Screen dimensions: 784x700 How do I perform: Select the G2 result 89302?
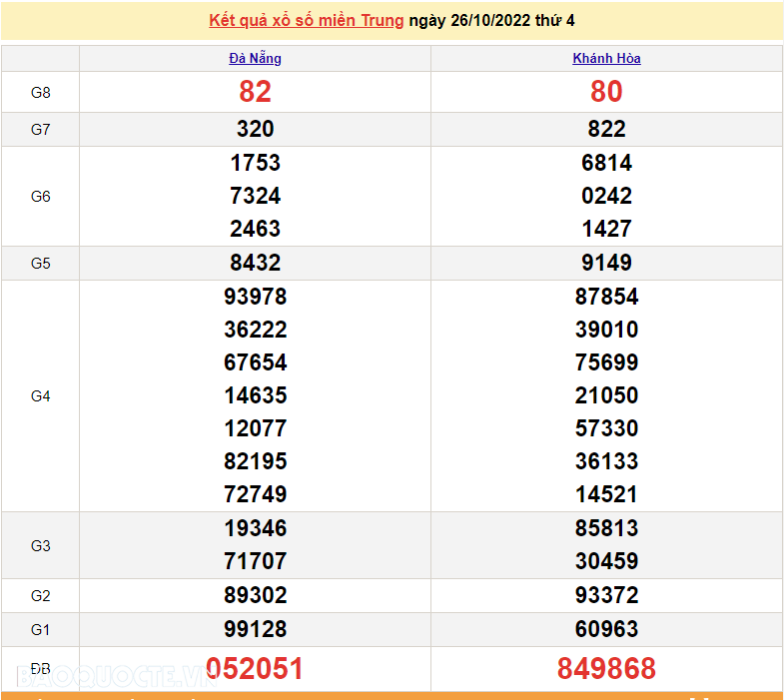coord(255,595)
